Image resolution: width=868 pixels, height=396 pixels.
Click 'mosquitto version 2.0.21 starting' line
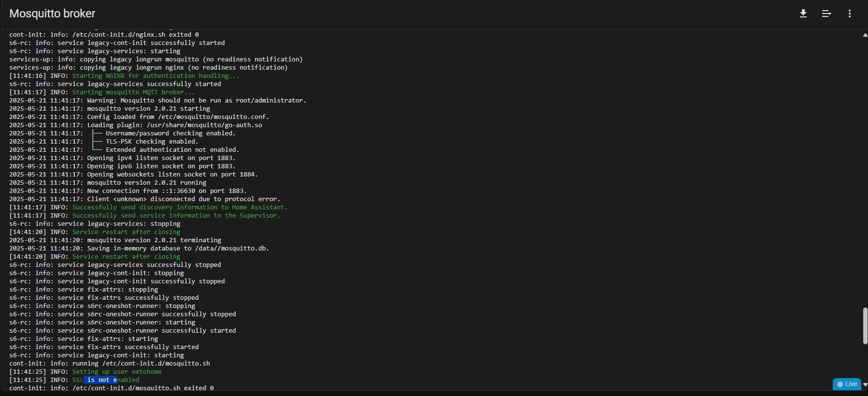[x=110, y=108]
